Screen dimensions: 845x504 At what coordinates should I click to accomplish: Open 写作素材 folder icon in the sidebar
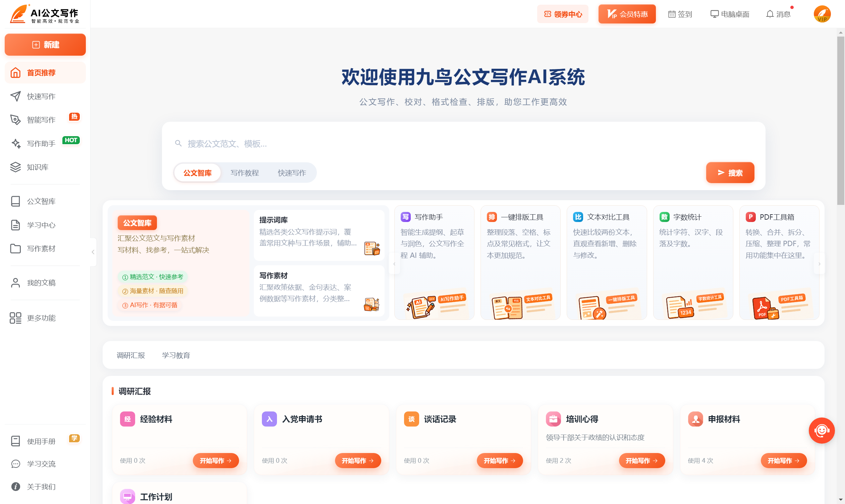pyautogui.click(x=15, y=248)
